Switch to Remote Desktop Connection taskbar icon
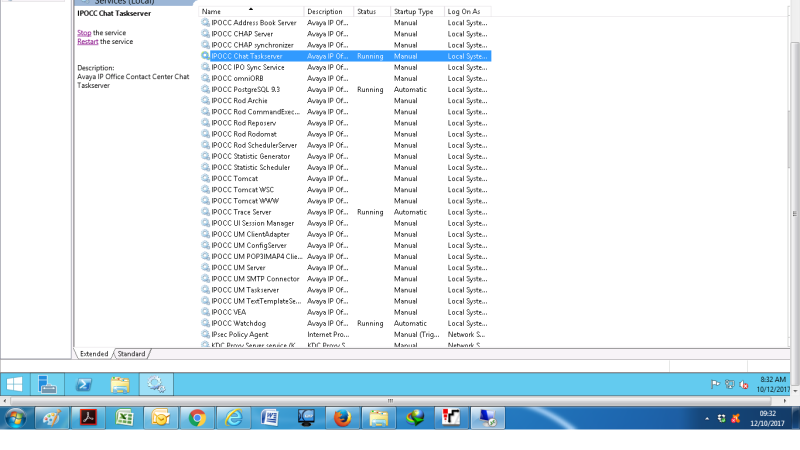The width and height of the screenshot is (800, 450). [x=487, y=418]
